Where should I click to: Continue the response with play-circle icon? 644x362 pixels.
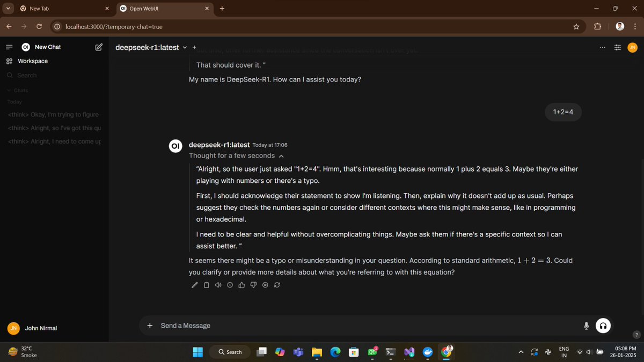point(265,285)
